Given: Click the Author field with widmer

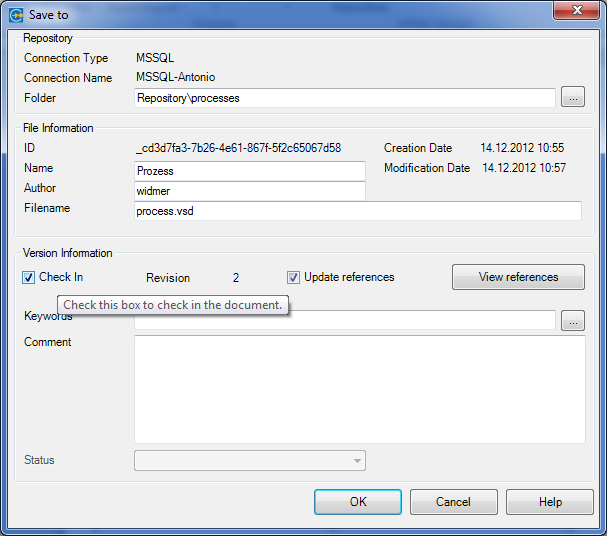Looking at the screenshot, I should pyautogui.click(x=250, y=191).
